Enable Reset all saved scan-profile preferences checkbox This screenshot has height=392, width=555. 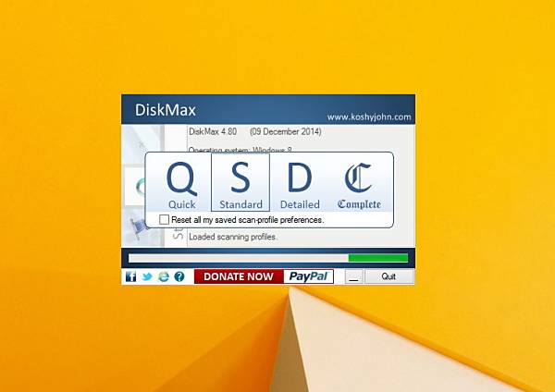[x=164, y=220]
